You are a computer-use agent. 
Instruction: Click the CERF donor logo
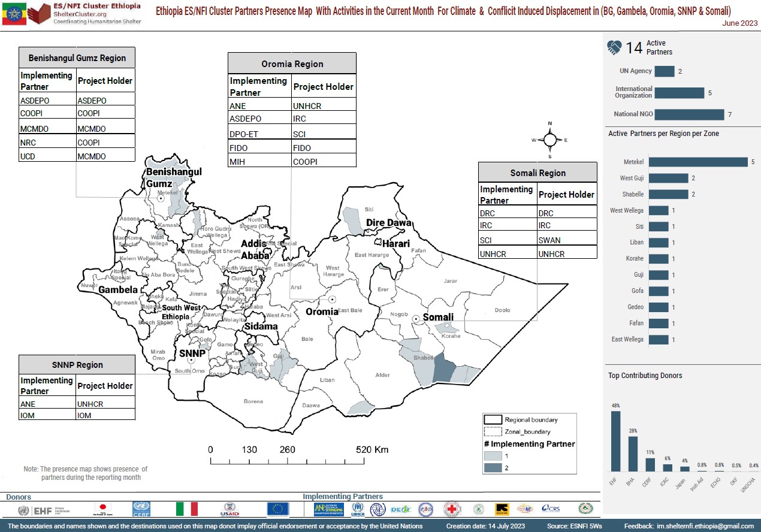coord(142,509)
